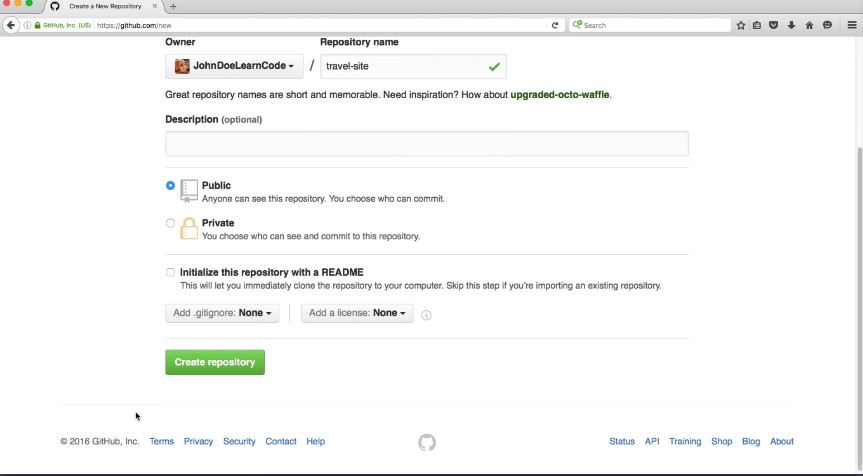The width and height of the screenshot is (863, 476).
Task: Expand the Add a license dropdown
Action: (357, 313)
